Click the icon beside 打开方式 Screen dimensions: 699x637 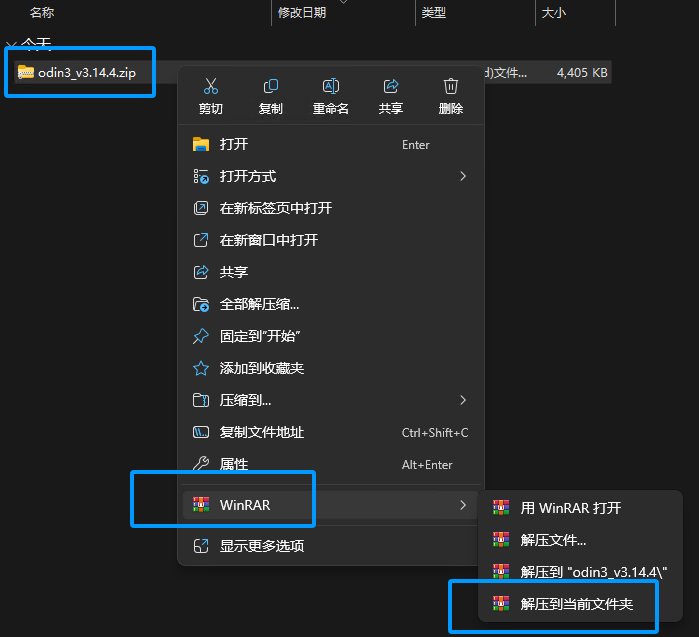(201, 176)
